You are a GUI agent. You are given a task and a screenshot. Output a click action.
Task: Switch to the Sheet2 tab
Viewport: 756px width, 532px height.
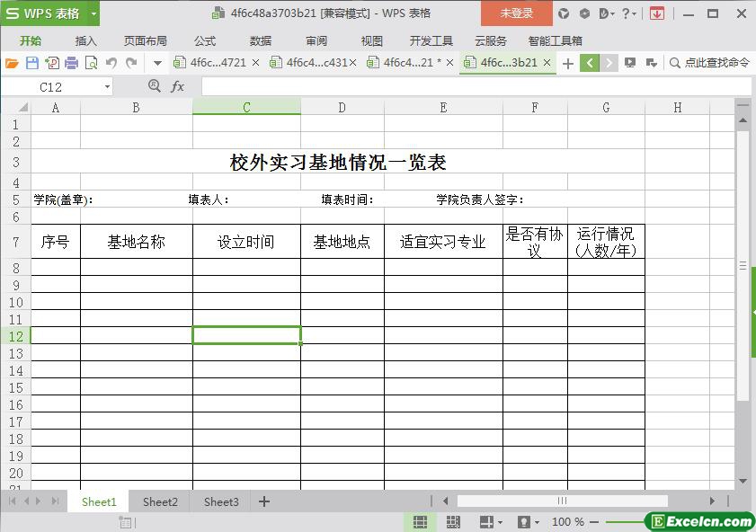(x=160, y=501)
